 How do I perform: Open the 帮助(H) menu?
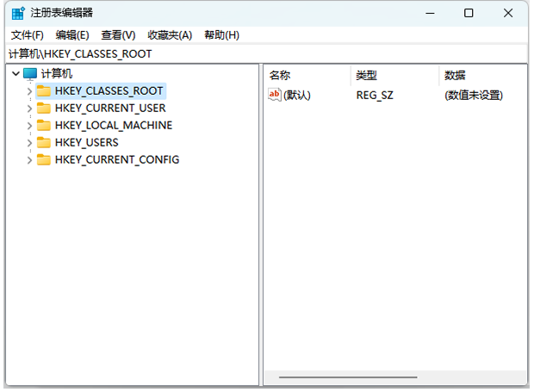[221, 35]
